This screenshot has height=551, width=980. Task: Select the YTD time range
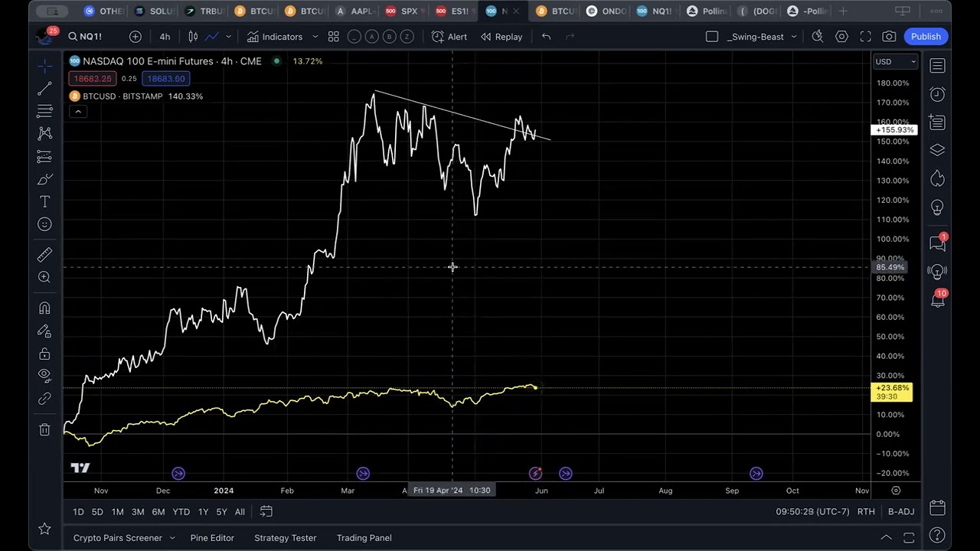(181, 512)
